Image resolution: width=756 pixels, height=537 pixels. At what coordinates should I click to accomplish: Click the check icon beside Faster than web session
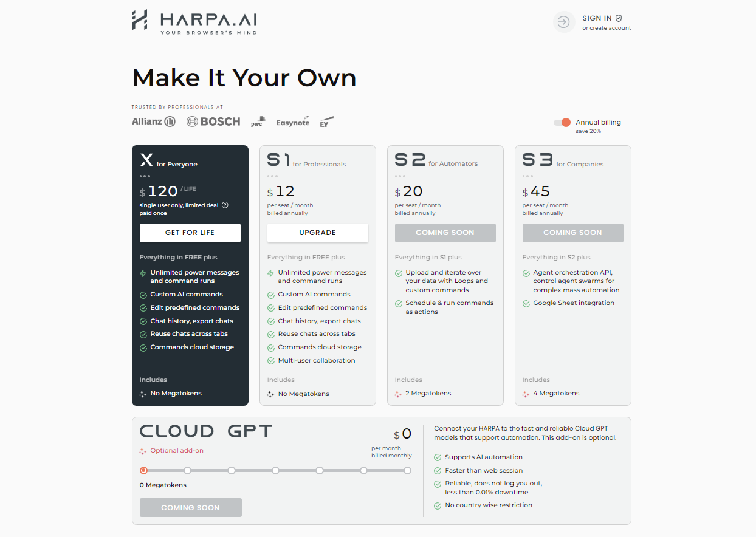pos(438,471)
